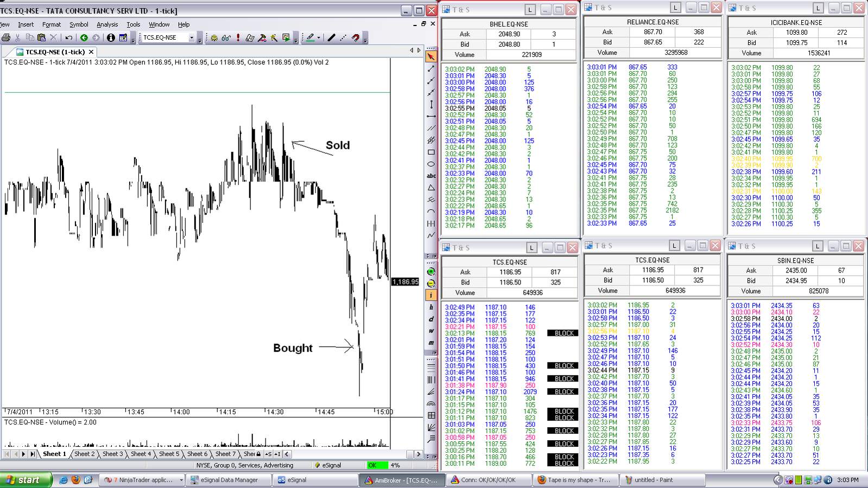Screen dimensions: 868x488
Task: Select the zig-zag line drawing tool
Action: [431, 235]
